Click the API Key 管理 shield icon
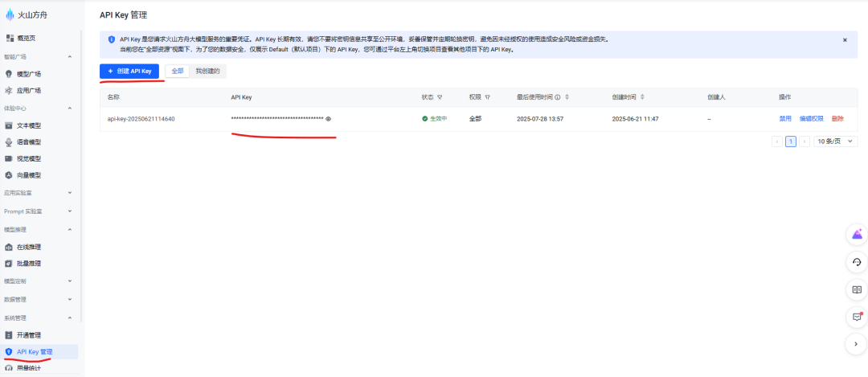Image resolution: width=868 pixels, height=377 pixels. [9, 351]
